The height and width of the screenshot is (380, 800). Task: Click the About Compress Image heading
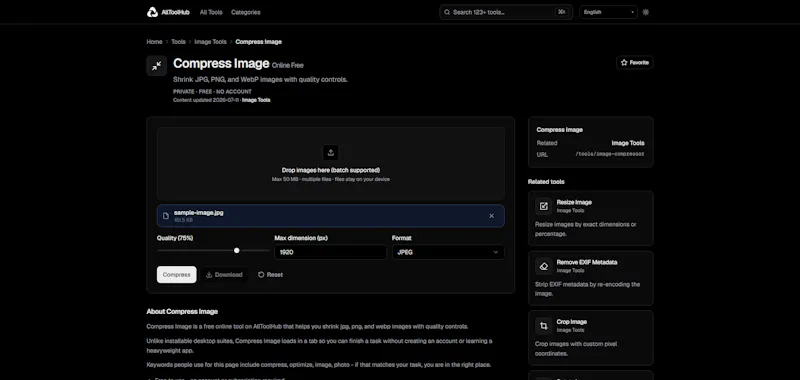point(182,312)
